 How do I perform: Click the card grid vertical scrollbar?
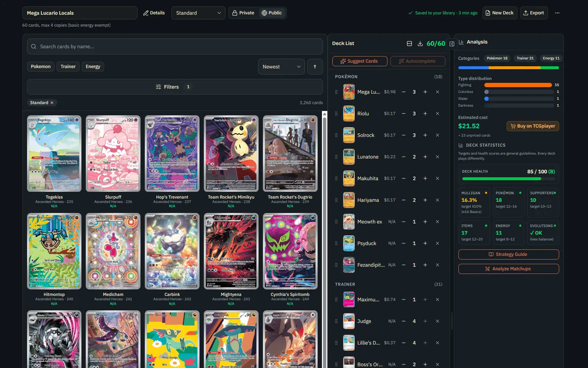click(x=325, y=239)
